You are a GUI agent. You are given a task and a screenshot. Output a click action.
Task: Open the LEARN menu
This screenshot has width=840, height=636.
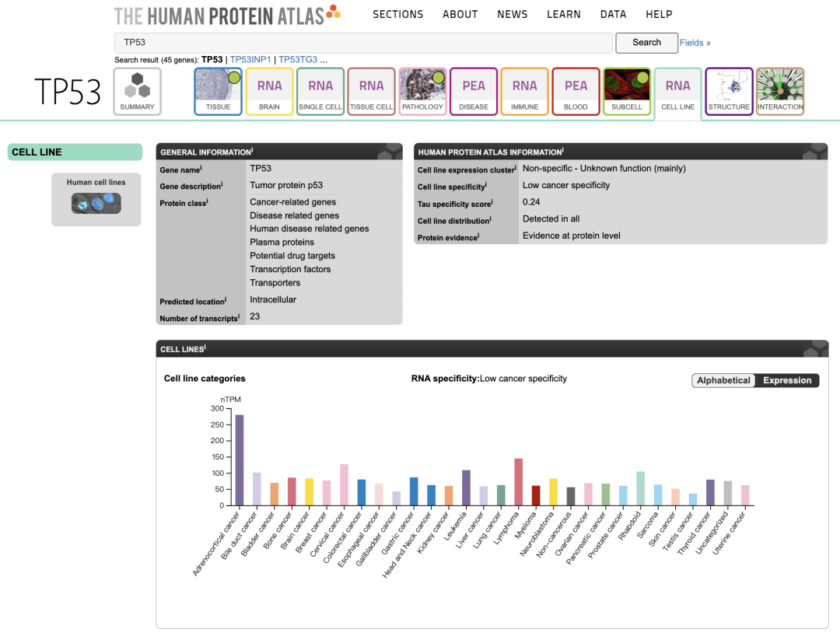[x=564, y=15]
